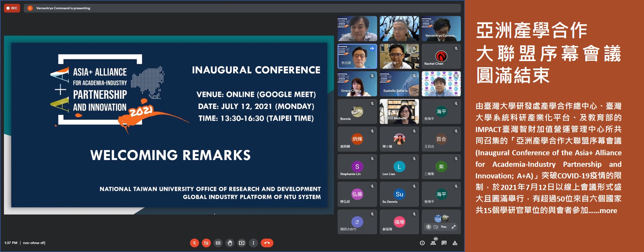Click the meeting code nzs-ohna-dfj
644x252 pixels.
(34, 243)
